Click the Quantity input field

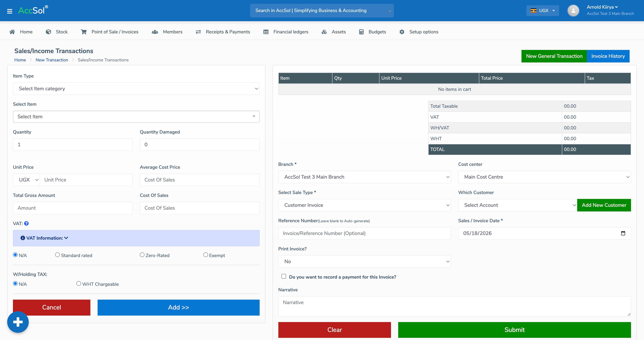pyautogui.click(x=73, y=145)
